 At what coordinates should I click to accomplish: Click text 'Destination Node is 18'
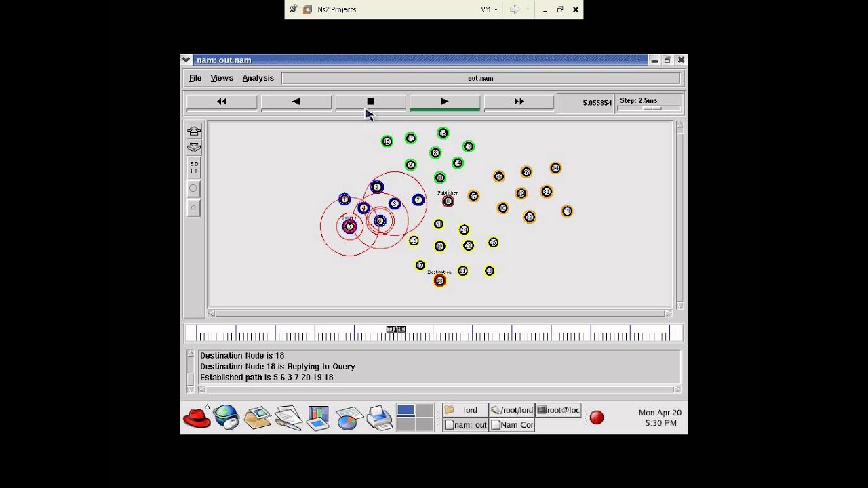coord(242,356)
